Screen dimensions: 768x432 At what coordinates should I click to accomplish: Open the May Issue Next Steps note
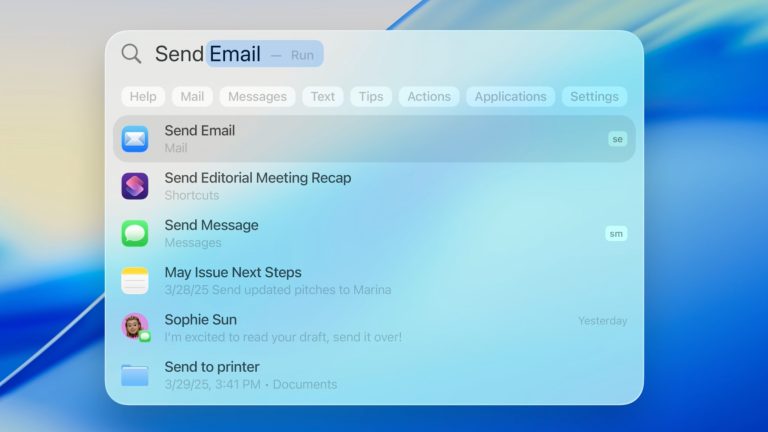pyautogui.click(x=233, y=280)
